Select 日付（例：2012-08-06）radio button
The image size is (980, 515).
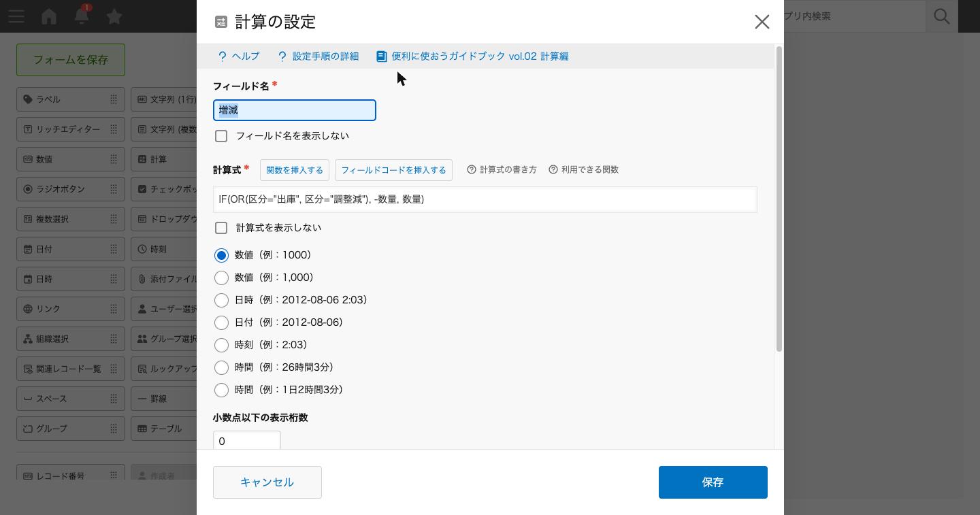(x=221, y=322)
